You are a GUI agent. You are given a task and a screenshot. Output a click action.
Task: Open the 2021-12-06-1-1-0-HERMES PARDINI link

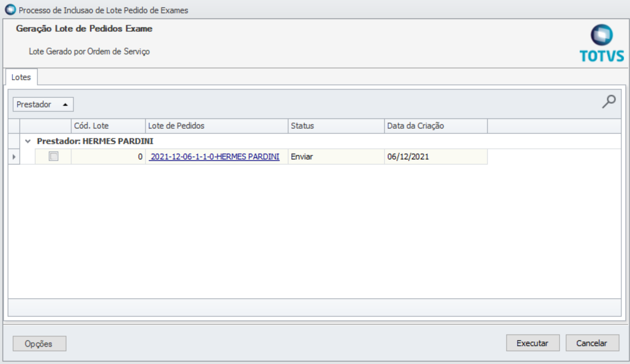coord(214,157)
